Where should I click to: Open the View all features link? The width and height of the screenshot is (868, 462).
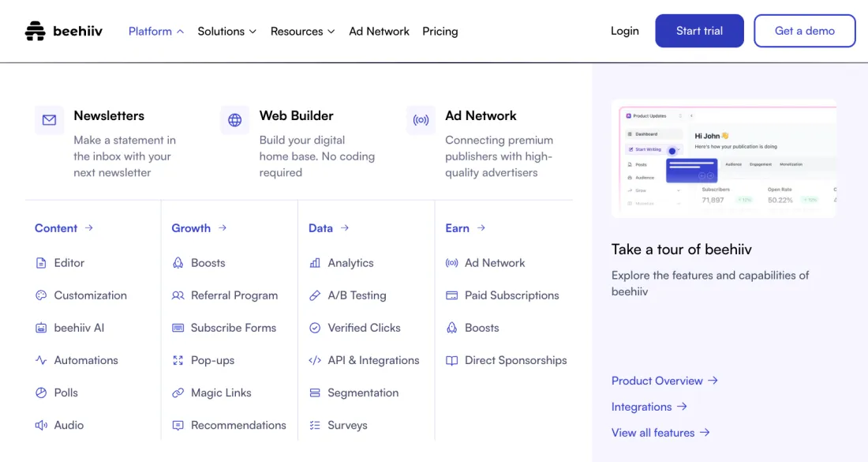[x=660, y=433]
